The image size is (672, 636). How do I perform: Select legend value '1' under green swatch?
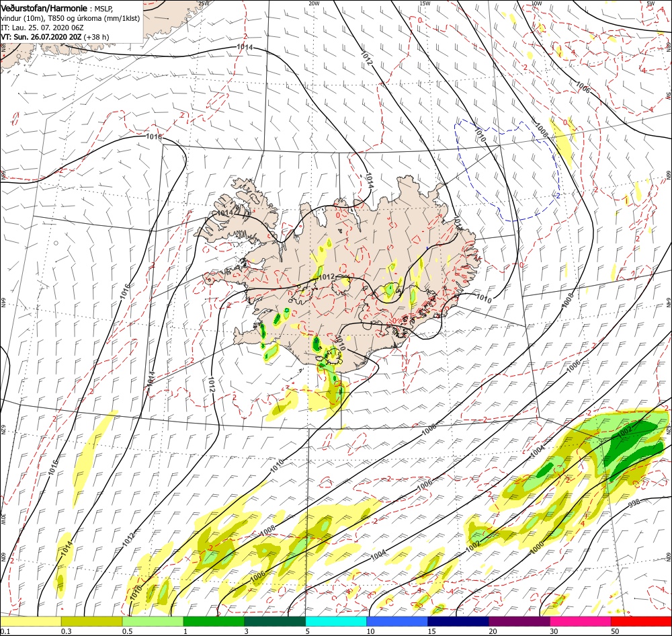[185, 631]
